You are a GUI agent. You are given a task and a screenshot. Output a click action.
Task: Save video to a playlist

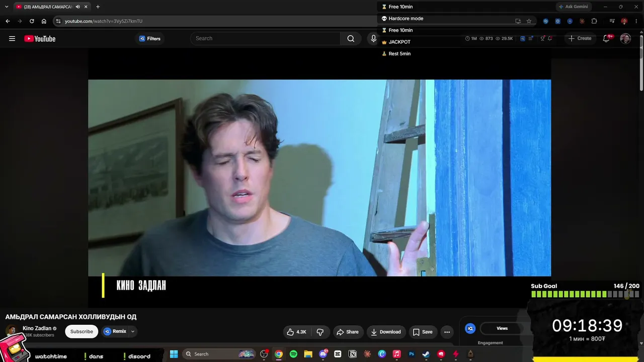pyautogui.click(x=423, y=332)
